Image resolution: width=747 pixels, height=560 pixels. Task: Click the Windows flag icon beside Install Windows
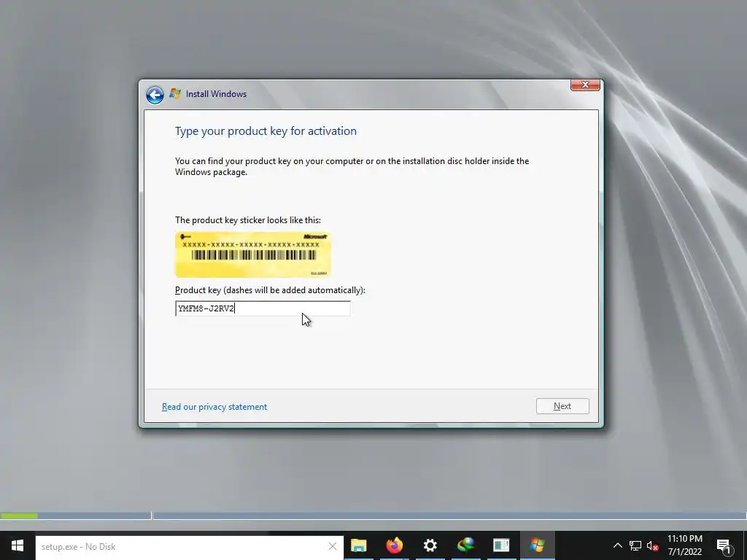coord(175,94)
